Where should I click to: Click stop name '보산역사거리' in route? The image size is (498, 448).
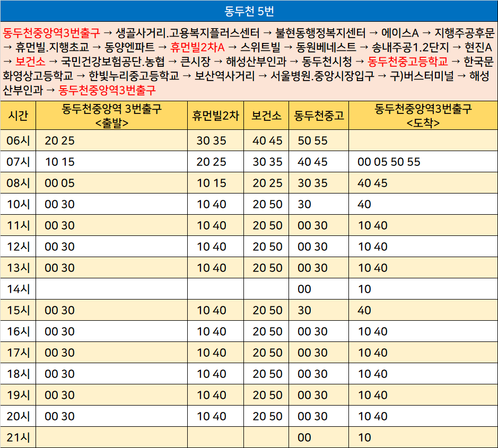(x=224, y=76)
